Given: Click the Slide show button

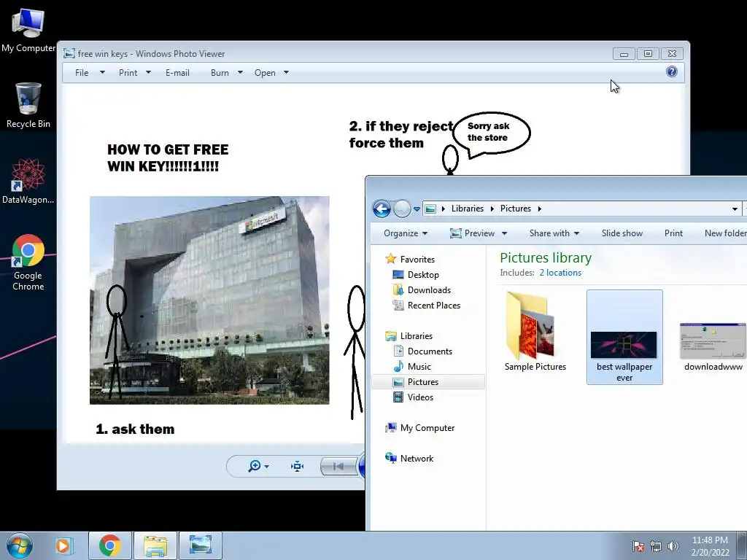Looking at the screenshot, I should click(622, 233).
